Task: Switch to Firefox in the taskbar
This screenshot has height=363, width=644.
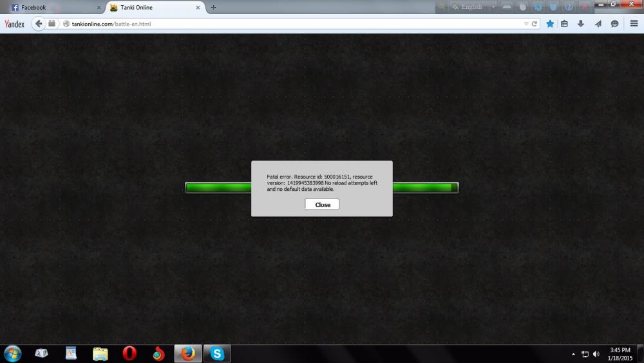Action: (x=188, y=353)
